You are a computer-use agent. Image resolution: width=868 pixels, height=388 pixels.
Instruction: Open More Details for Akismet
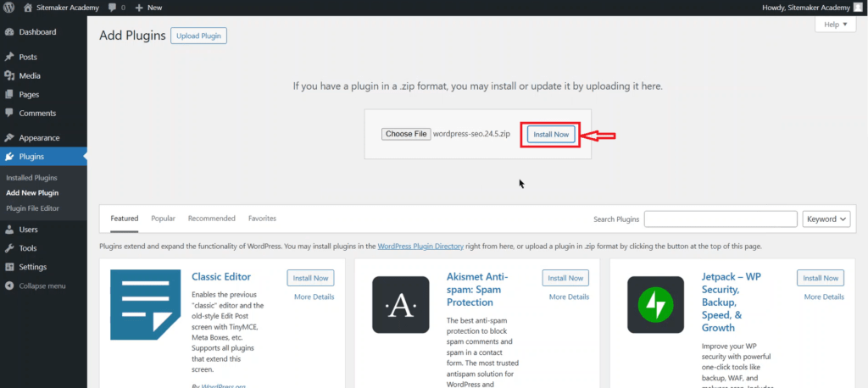569,297
